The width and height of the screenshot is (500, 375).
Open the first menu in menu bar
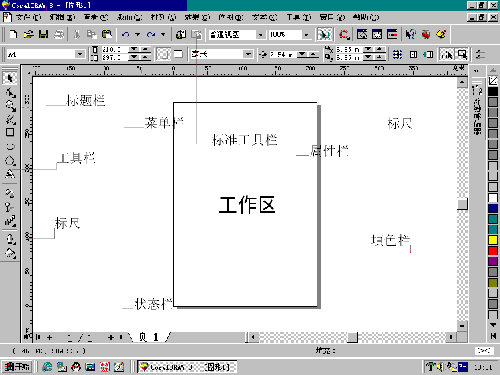[28, 17]
